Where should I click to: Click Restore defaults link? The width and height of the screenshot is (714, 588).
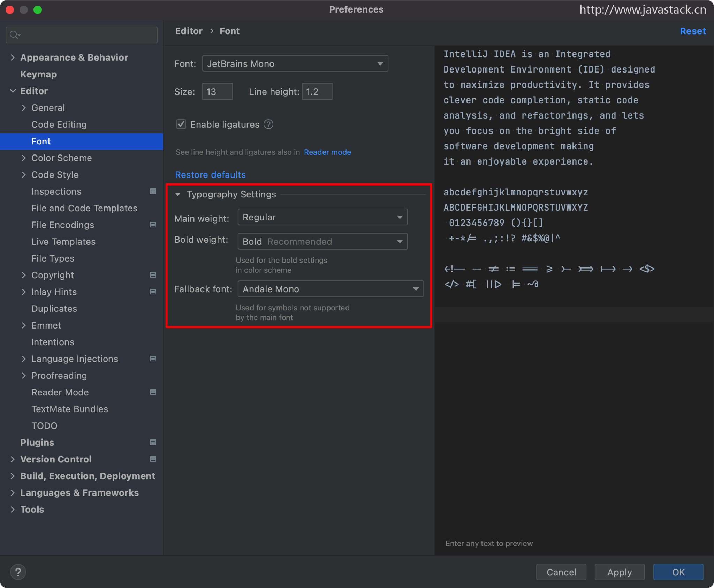pos(210,175)
